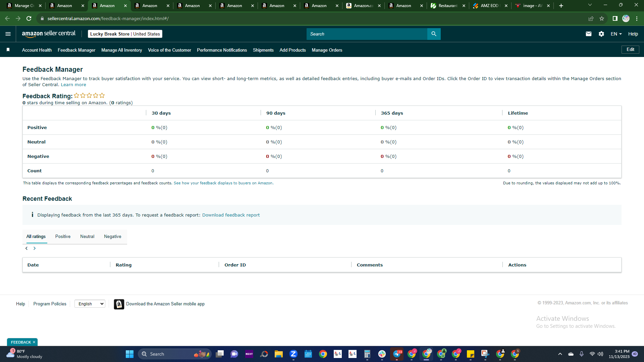
Task: Focus the Seller Central Search field
Action: tap(367, 34)
